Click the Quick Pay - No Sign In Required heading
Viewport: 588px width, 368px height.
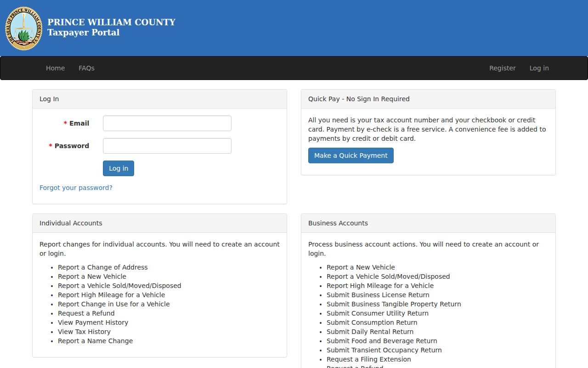pyautogui.click(x=428, y=99)
